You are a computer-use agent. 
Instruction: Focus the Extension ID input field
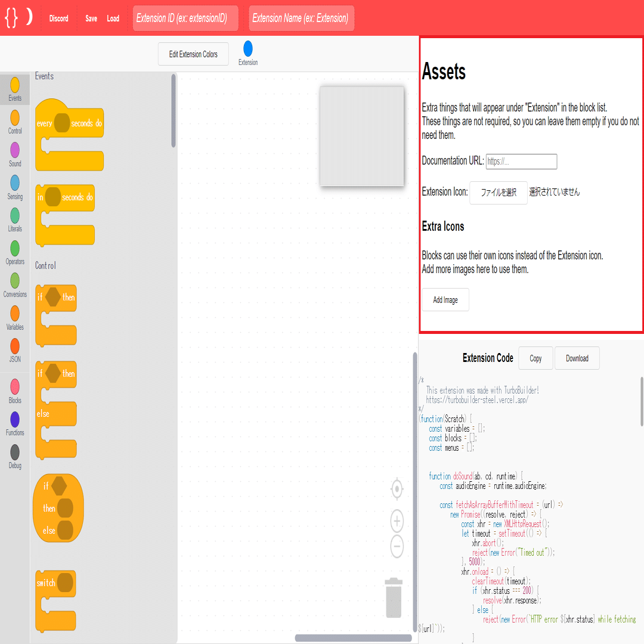185,18
